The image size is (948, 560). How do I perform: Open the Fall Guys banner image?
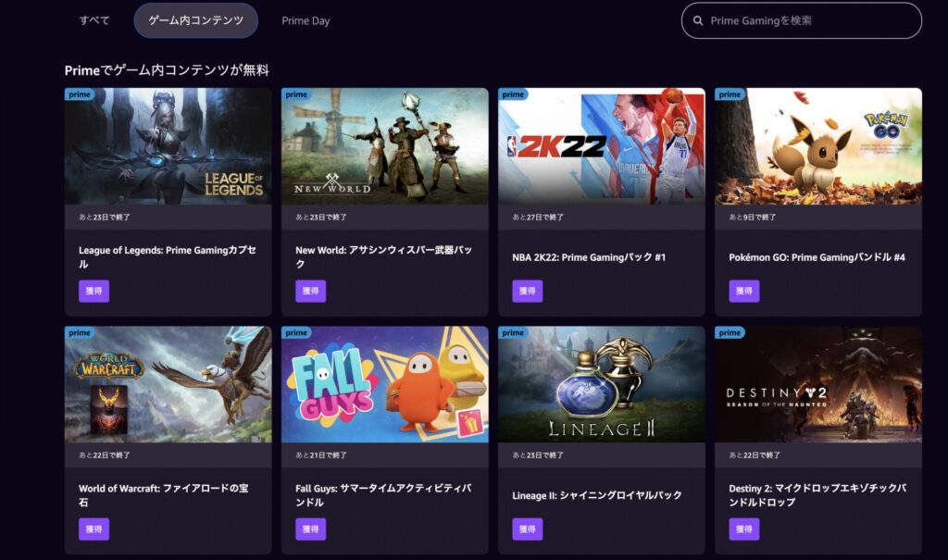pos(384,386)
